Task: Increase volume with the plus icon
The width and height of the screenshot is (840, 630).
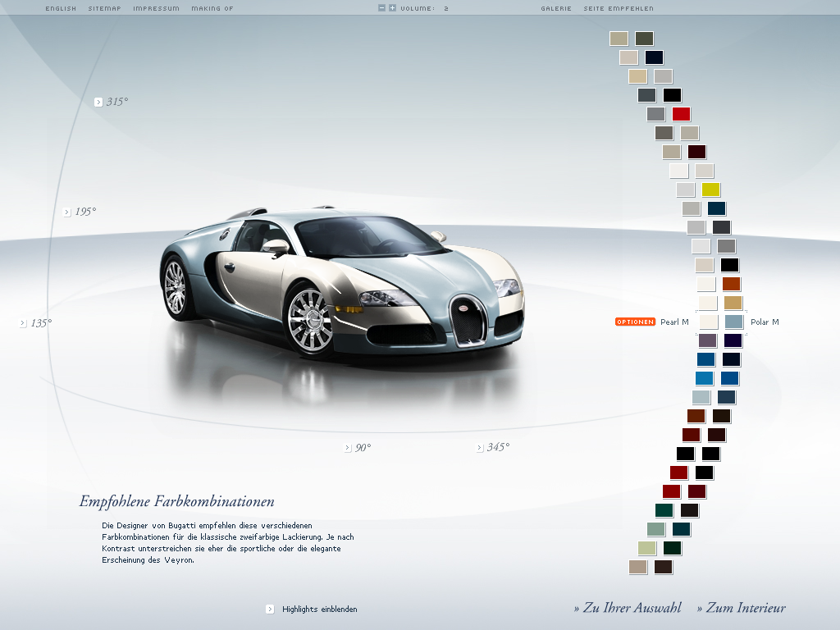Action: (x=392, y=8)
